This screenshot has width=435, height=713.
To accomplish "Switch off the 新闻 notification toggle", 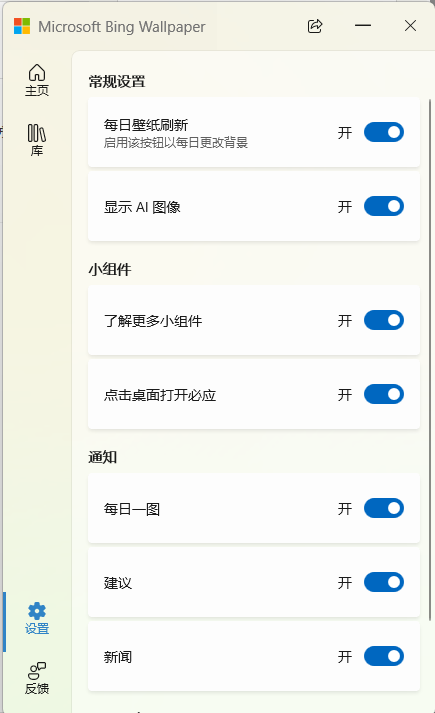I will click(384, 656).
